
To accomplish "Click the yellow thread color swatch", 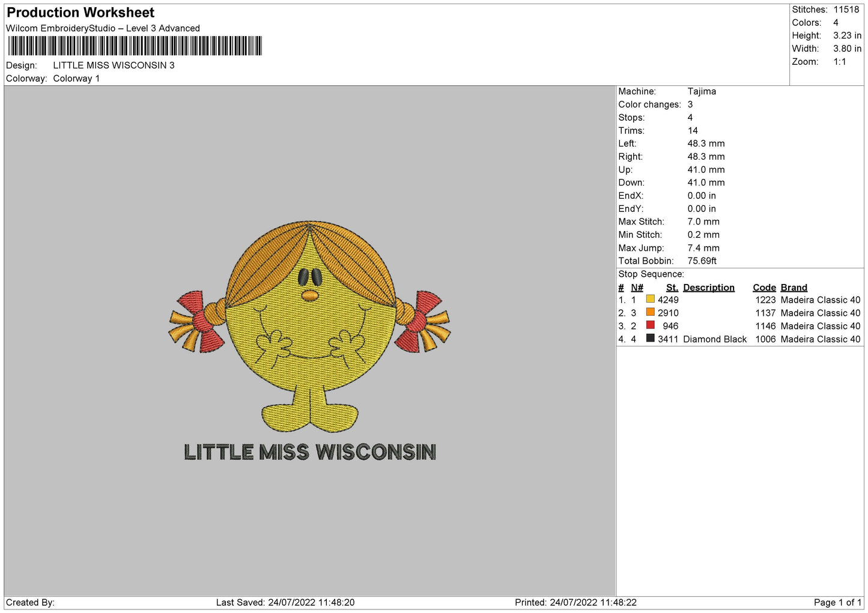I will tap(650, 299).
